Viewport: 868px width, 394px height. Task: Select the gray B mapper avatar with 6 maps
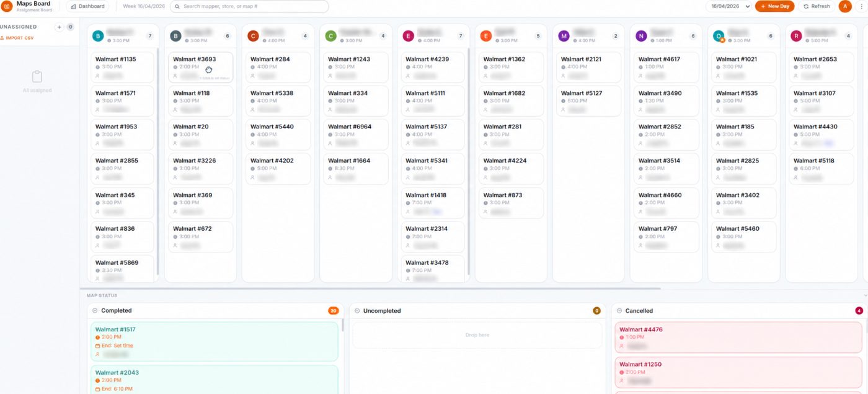pyautogui.click(x=176, y=36)
